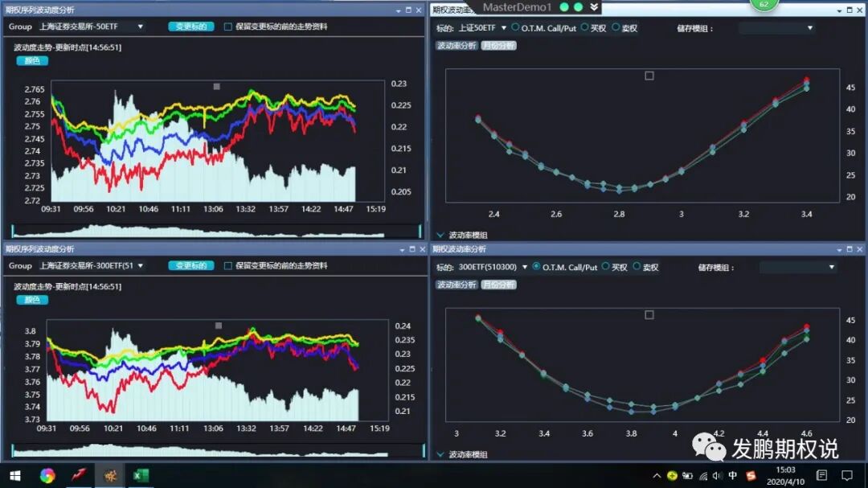This screenshot has height=488, width=868.
Task: Expand the MasterDemo1 double-chevron menu
Action: pos(594,6)
